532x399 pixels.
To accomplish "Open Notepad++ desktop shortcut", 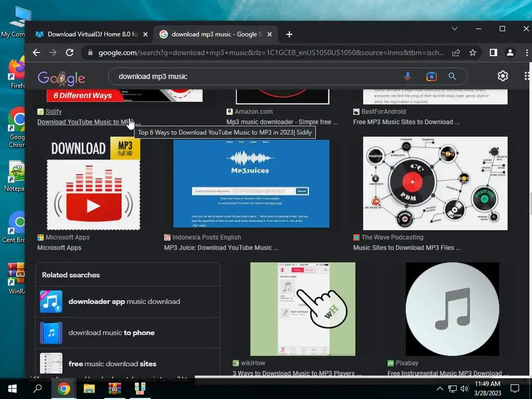I will point(16,177).
